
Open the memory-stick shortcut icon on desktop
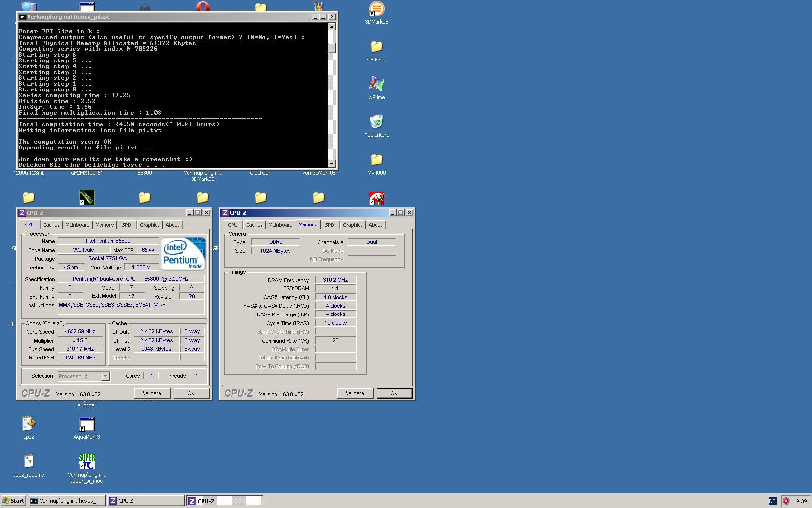pos(87,197)
